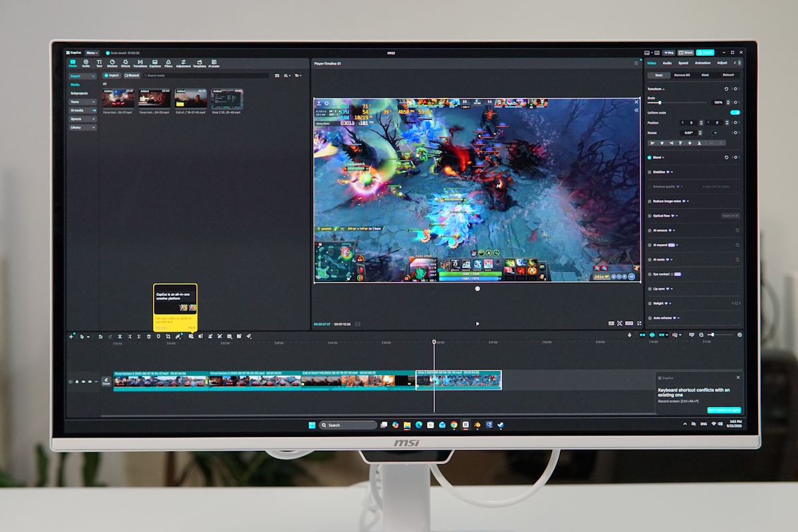Click the Pro upgrade button

669,53
